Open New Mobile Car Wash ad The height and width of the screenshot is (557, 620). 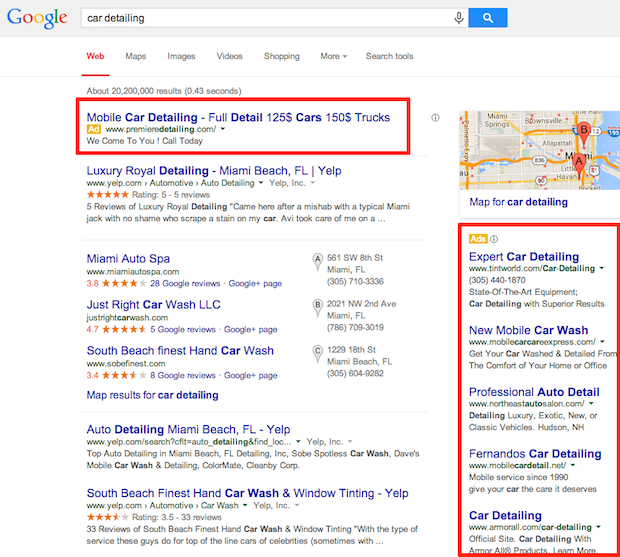click(528, 330)
